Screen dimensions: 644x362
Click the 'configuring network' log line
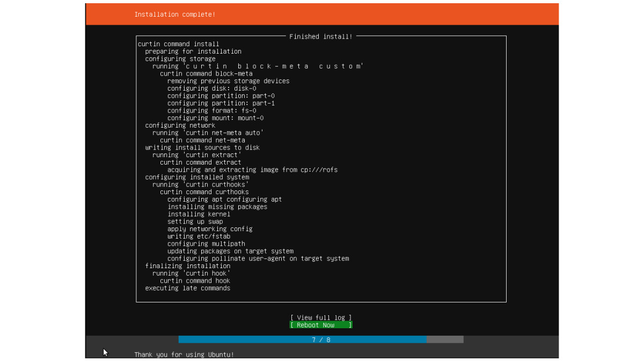(180, 125)
